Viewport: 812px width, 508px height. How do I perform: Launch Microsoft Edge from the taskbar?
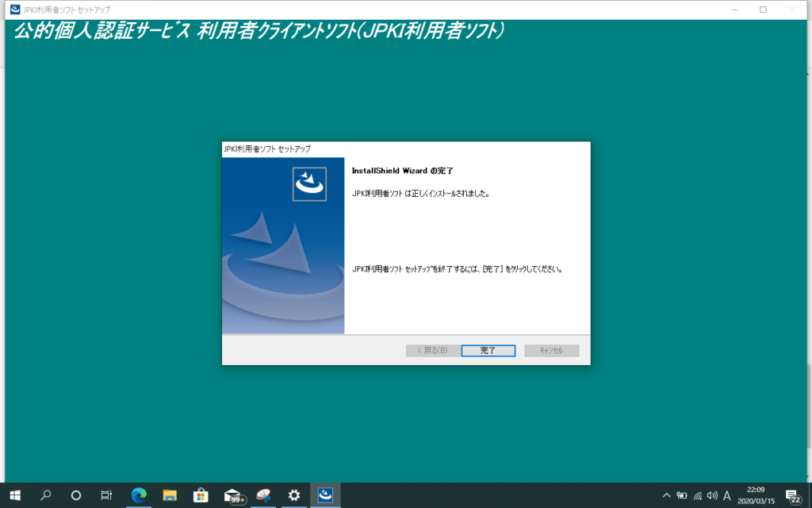tap(139, 495)
